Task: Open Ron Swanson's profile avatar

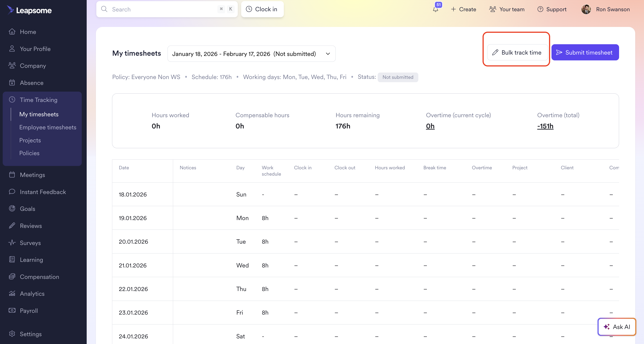Action: click(586, 9)
